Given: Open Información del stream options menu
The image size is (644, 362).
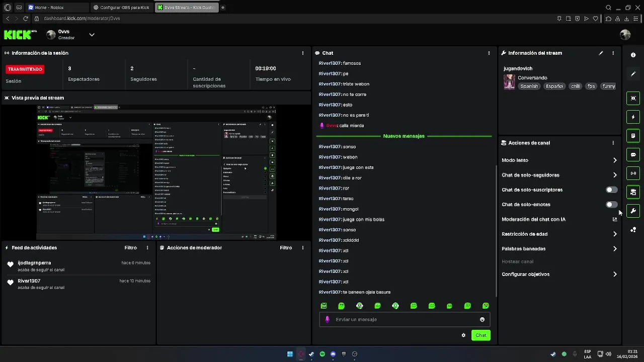Looking at the screenshot, I should coord(613,53).
